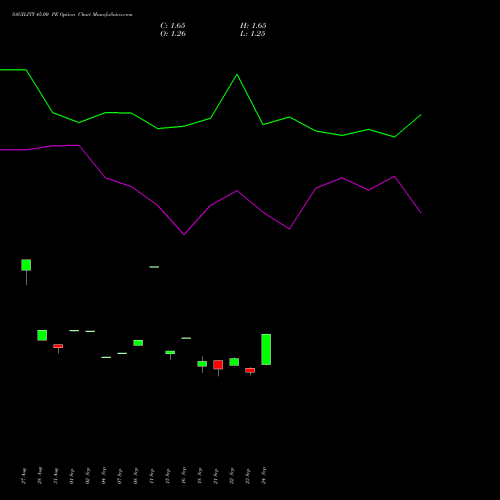
Task: Click the '21 Sep' date label
Action: [216, 476]
